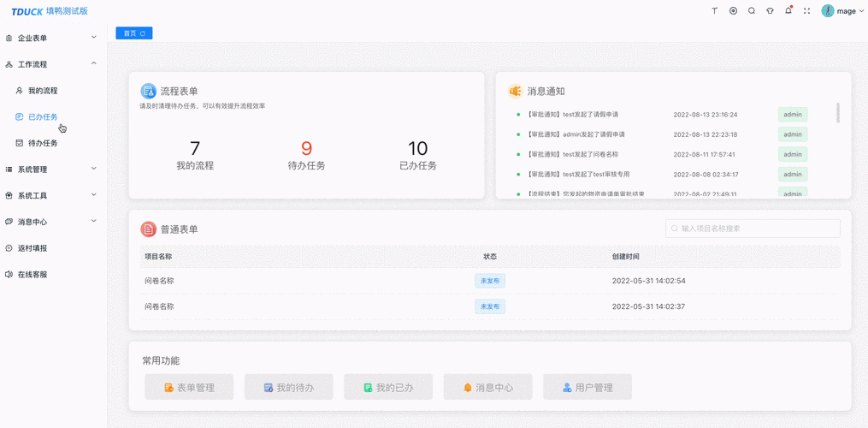Image resolution: width=868 pixels, height=428 pixels.
Task: Toggle fullscreen icon in header
Action: (x=806, y=10)
